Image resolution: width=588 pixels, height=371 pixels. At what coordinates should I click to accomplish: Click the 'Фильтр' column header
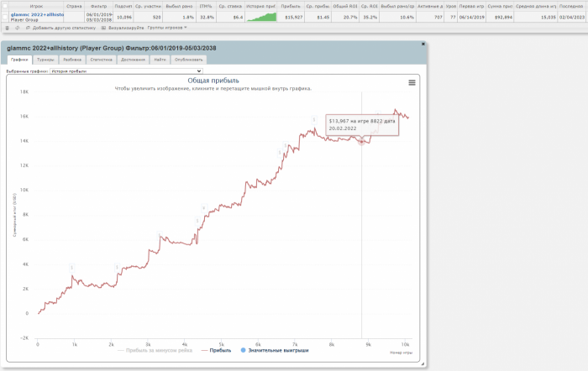pyautogui.click(x=98, y=7)
